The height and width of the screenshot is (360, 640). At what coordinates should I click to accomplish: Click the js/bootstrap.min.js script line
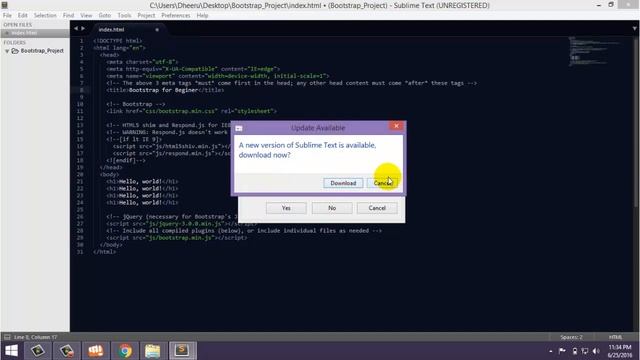coord(176,238)
